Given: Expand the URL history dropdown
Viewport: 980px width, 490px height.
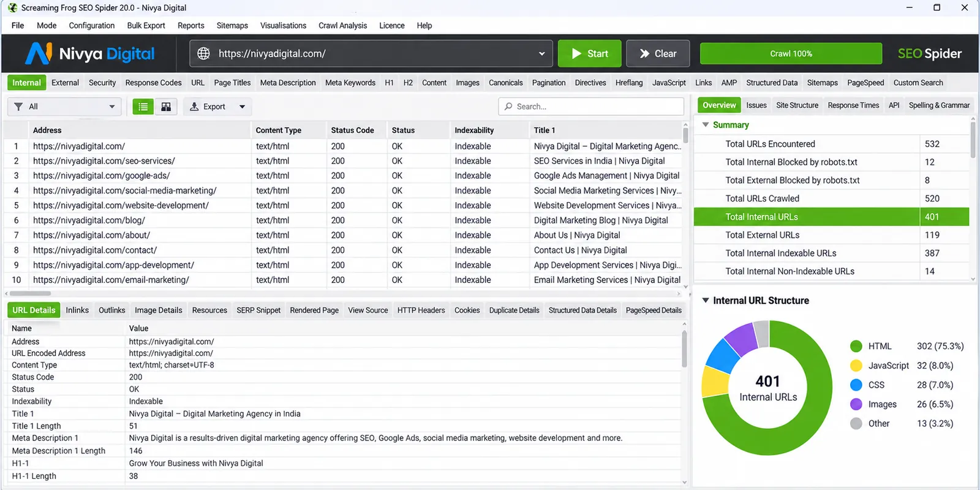Looking at the screenshot, I should [x=541, y=54].
